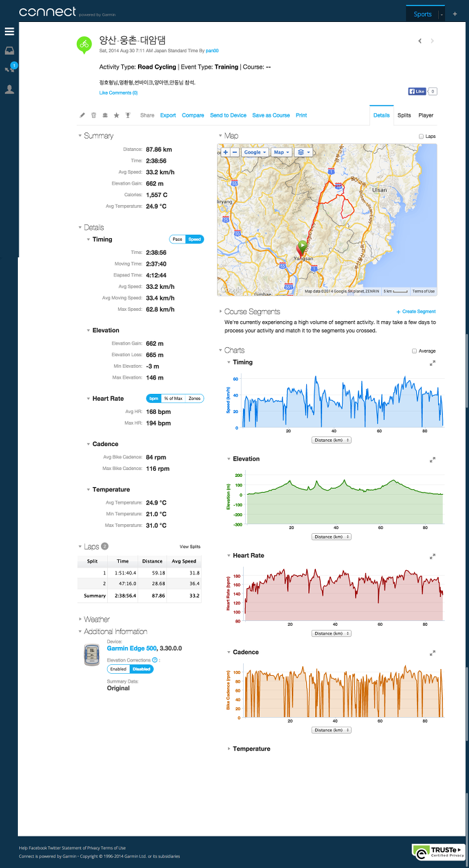Image resolution: width=469 pixels, height=868 pixels.
Task: Click Save as Course link
Action: click(271, 115)
